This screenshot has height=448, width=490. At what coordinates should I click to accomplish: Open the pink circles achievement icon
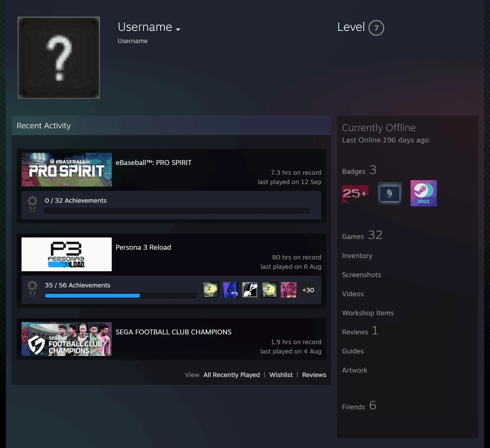point(289,290)
